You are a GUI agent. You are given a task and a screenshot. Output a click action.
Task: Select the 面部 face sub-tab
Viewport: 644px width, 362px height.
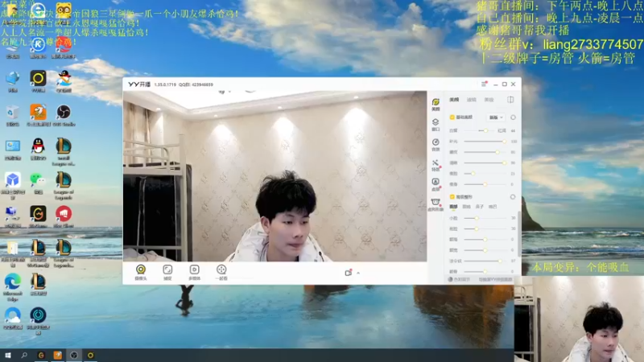click(453, 207)
